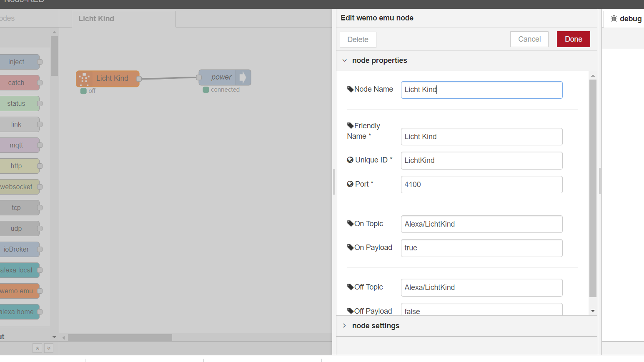Click the Done button
Image resolution: width=644 pixels, height=362 pixels.
(x=573, y=39)
